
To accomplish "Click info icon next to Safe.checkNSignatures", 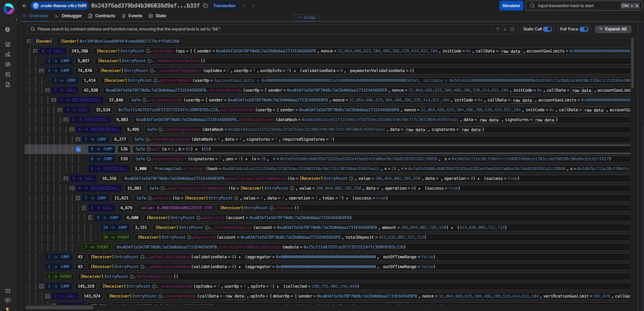I will [x=148, y=139].
